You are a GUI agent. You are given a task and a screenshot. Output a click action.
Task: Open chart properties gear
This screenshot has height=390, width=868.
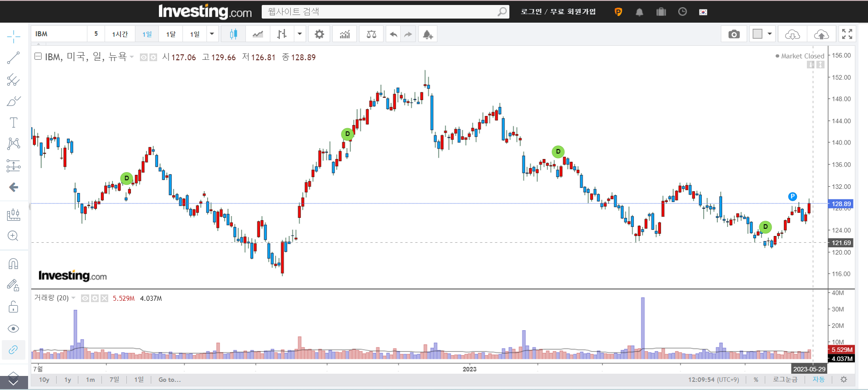coord(320,34)
